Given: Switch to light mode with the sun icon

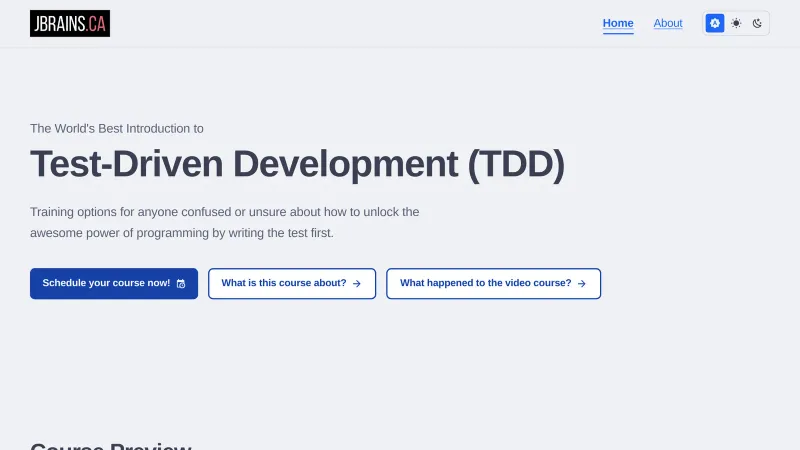Looking at the screenshot, I should (736, 23).
